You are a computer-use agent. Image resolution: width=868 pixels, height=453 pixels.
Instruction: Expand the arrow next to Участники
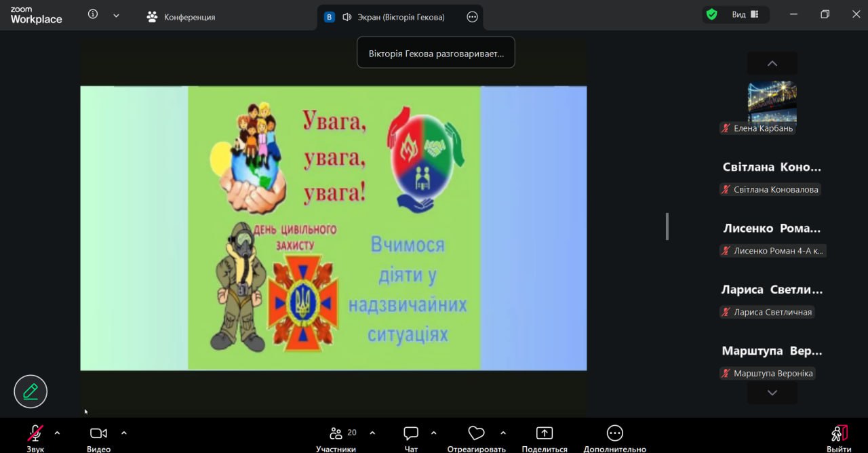(372, 433)
